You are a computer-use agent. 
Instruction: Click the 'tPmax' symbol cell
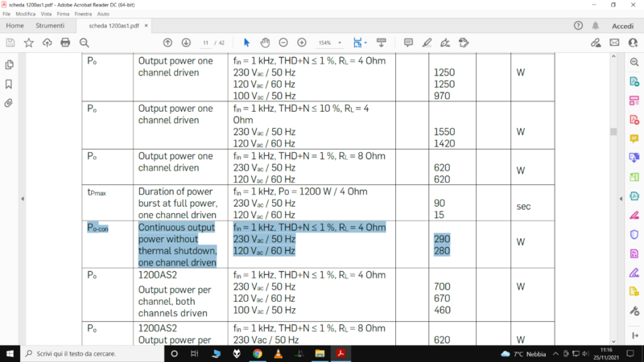click(97, 192)
